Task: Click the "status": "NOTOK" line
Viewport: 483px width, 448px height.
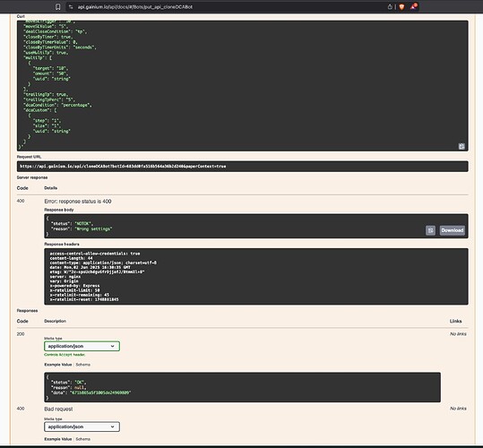Action: click(72, 223)
